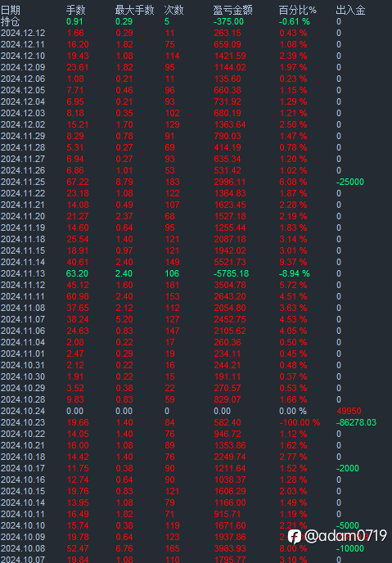Viewport: 392px width, 563px height.
Task: Select the 2996.11 profit cell
Action: point(230,182)
